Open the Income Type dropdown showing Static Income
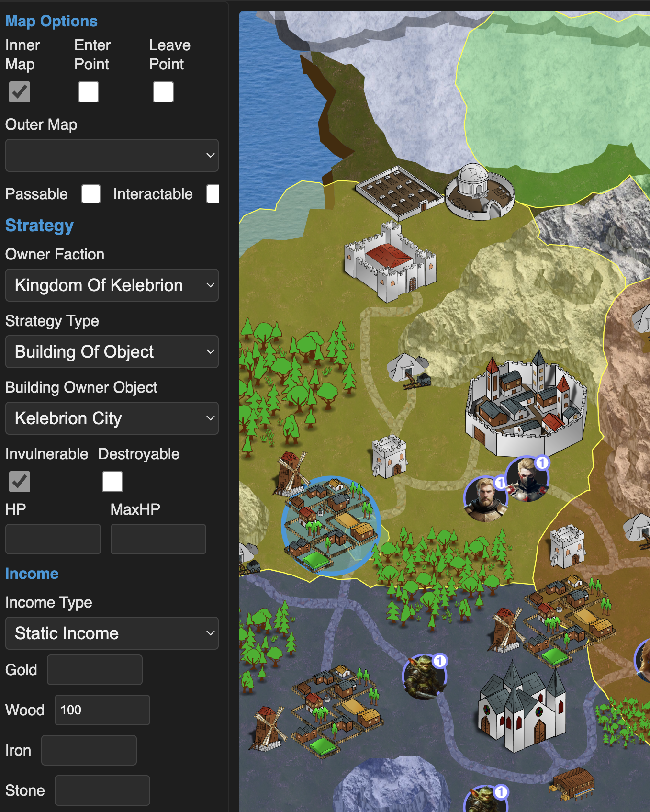 (x=112, y=633)
